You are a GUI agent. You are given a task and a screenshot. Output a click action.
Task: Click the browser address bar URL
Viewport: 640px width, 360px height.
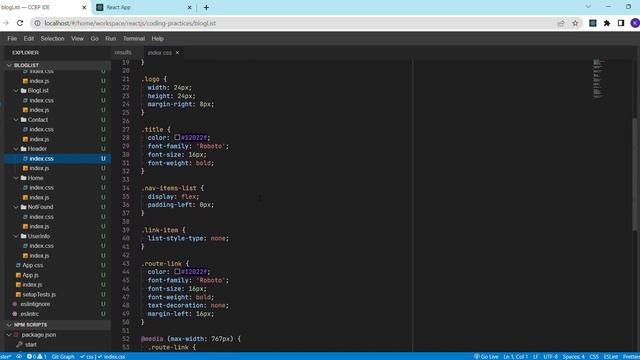(x=130, y=23)
